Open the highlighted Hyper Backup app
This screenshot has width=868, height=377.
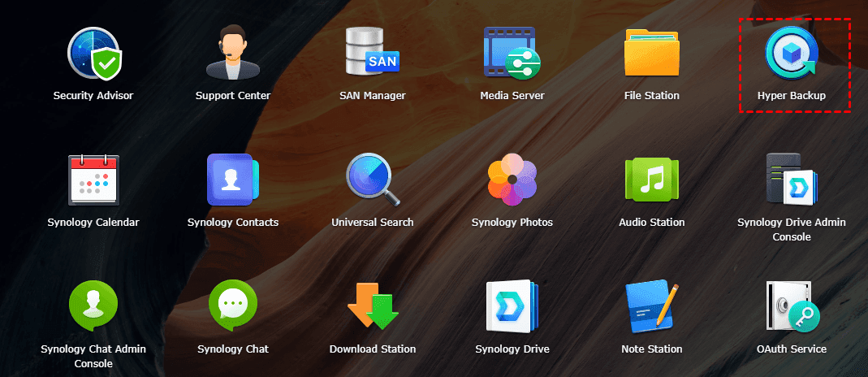[x=791, y=54]
